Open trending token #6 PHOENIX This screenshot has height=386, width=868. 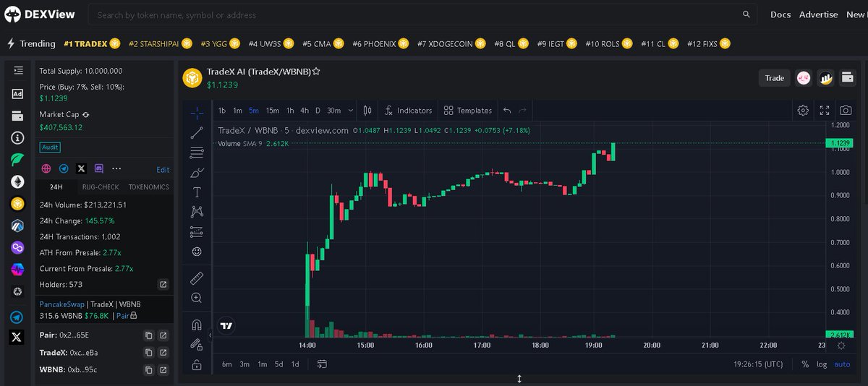coord(380,43)
